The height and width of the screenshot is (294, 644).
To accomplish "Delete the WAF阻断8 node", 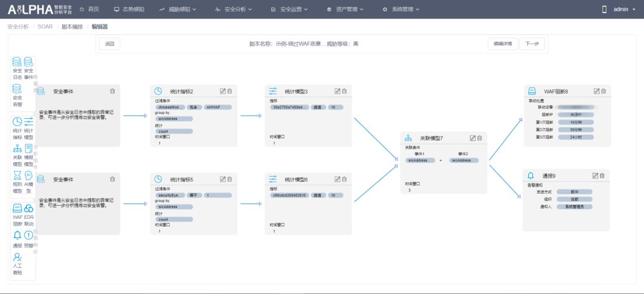I will click(x=603, y=91).
